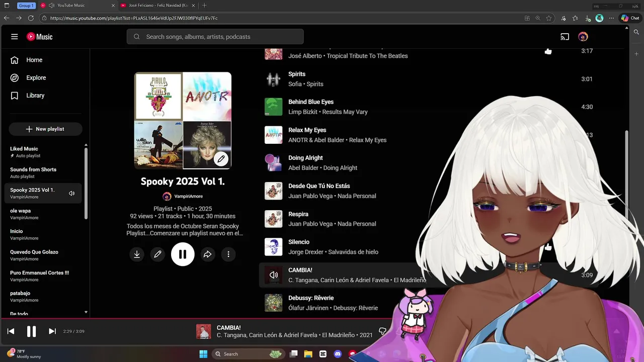Dislike the current song in player bar
This screenshot has width=644, height=362.
pos(382,331)
